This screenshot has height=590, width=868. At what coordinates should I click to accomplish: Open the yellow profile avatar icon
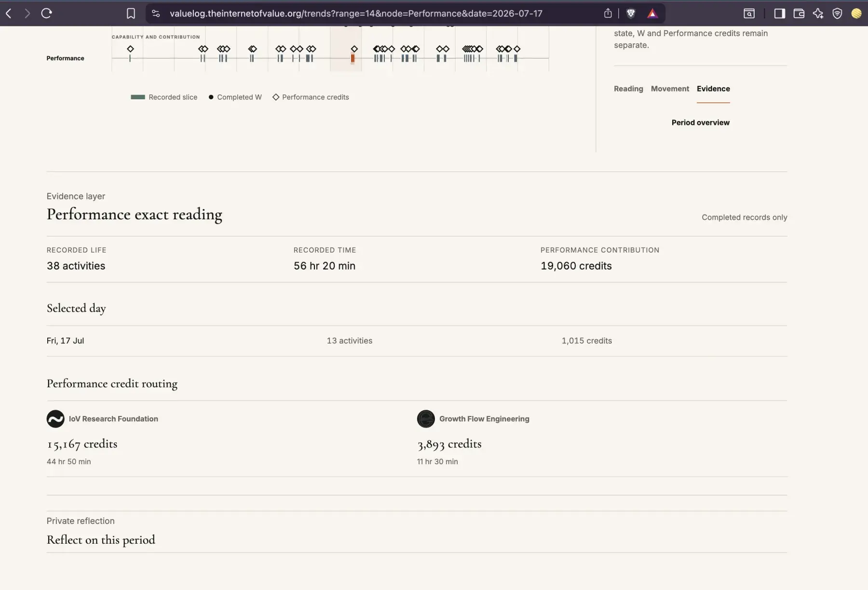(856, 13)
